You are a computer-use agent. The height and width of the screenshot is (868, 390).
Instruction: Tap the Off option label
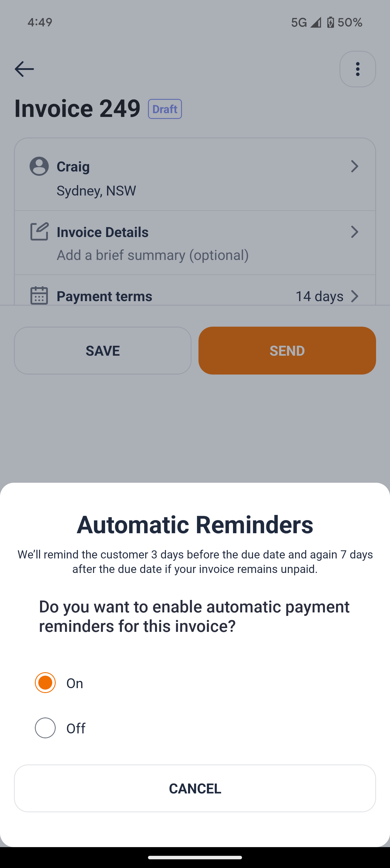[76, 728]
